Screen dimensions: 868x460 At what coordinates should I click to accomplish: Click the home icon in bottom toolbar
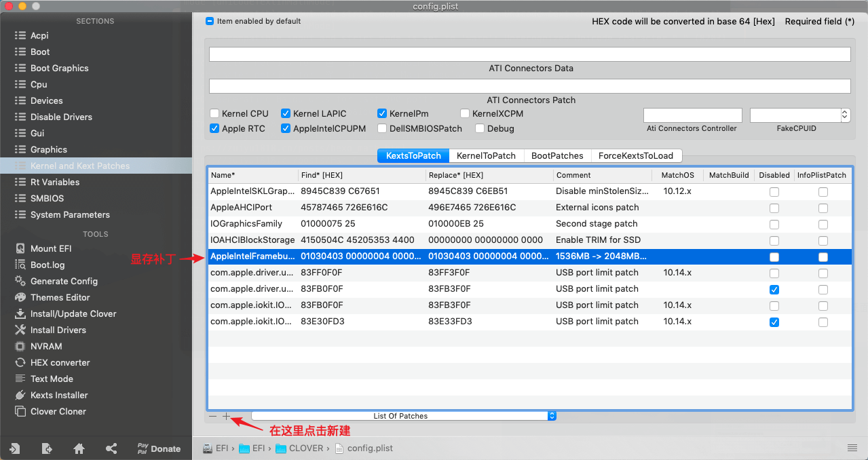tap(79, 448)
